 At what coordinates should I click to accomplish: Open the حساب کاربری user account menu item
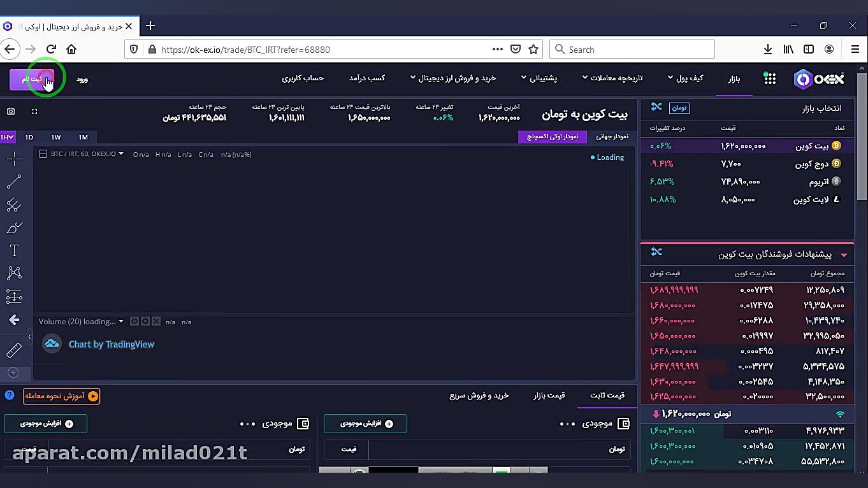pyautogui.click(x=303, y=78)
